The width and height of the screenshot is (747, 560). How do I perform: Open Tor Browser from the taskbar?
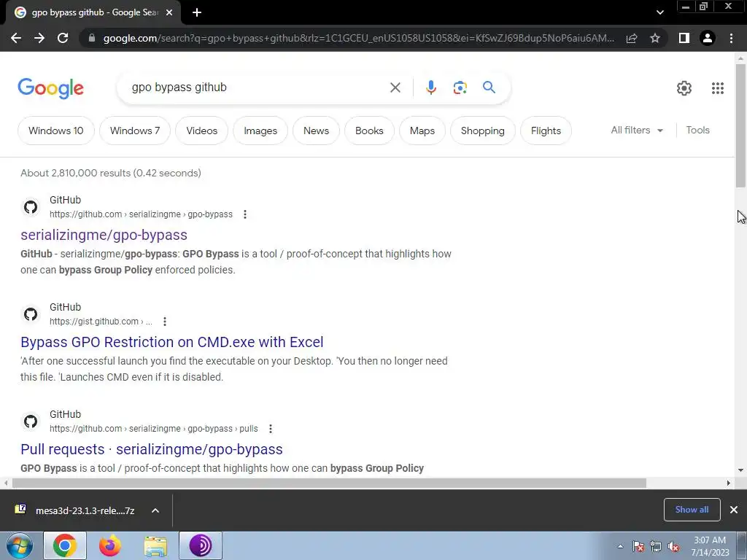[x=201, y=545]
